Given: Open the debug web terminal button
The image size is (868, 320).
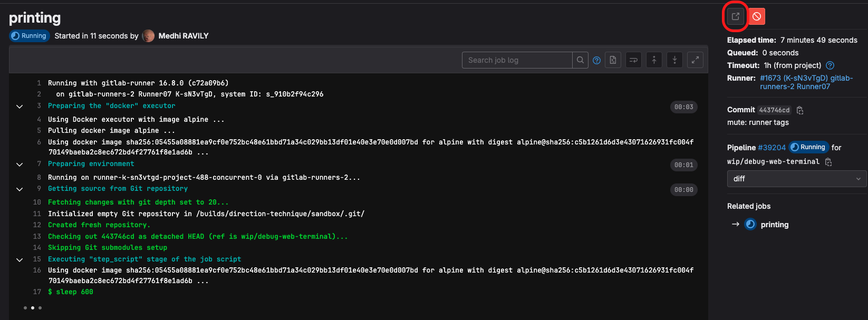Looking at the screenshot, I should pyautogui.click(x=735, y=16).
